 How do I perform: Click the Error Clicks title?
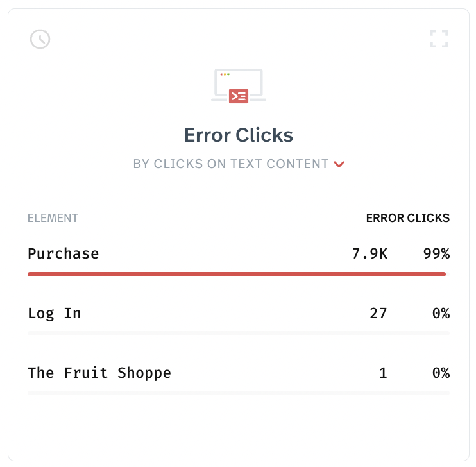(x=239, y=135)
